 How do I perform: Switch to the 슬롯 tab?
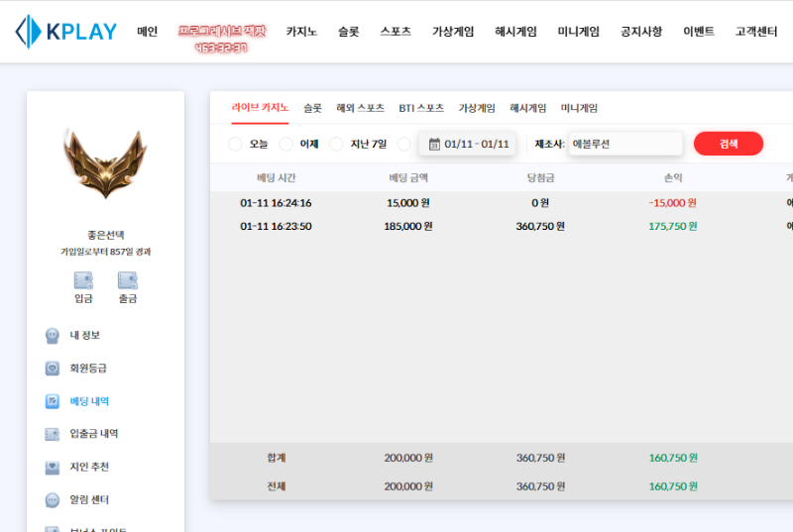tap(312, 108)
